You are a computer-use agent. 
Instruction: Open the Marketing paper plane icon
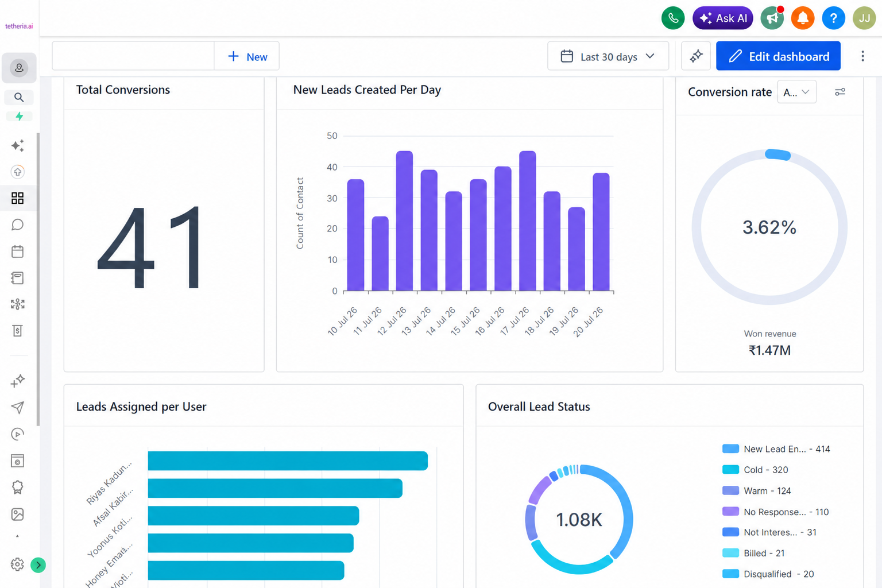coord(18,408)
